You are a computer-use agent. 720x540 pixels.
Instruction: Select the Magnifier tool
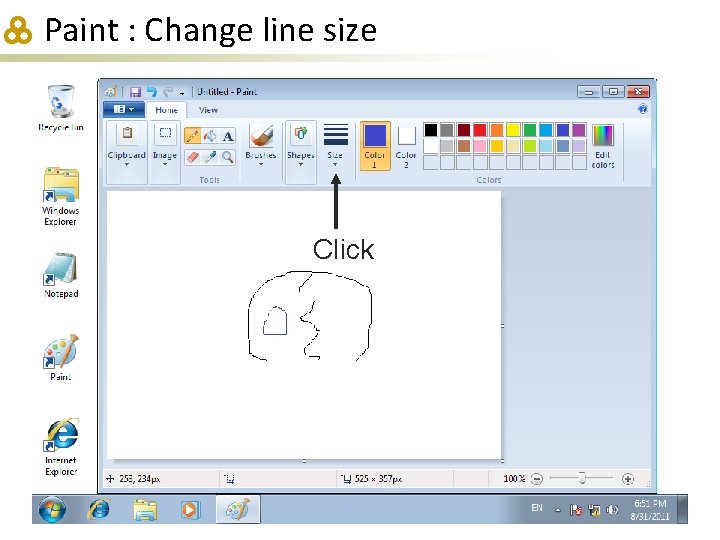227,158
